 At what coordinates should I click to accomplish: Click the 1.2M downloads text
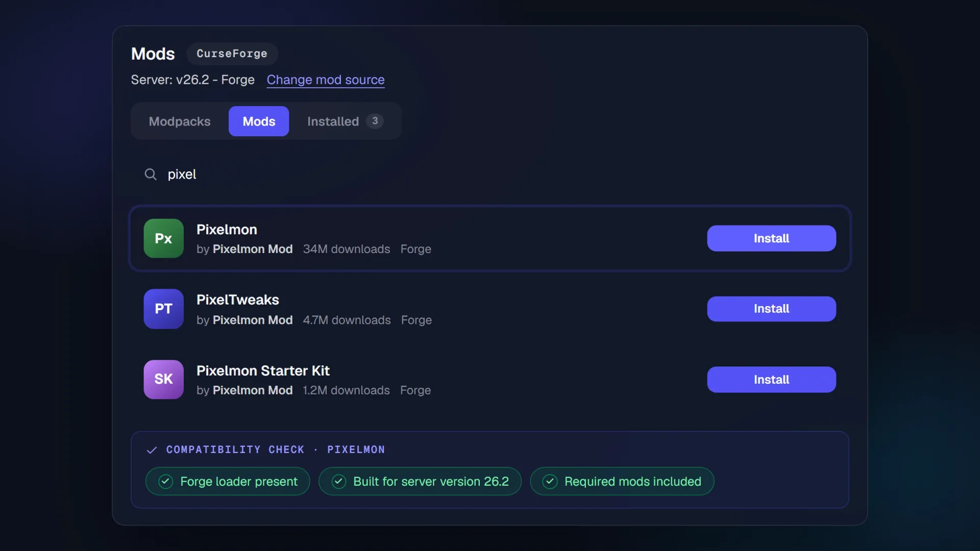(x=346, y=390)
